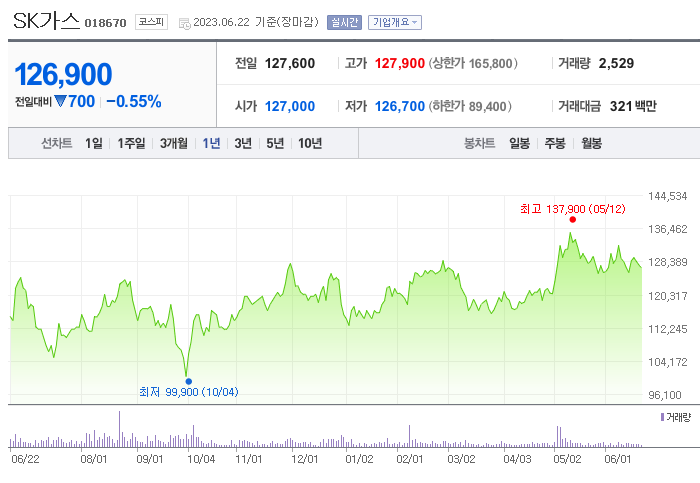
Task: Click the down arrow icon beside 700
Action: (x=60, y=101)
